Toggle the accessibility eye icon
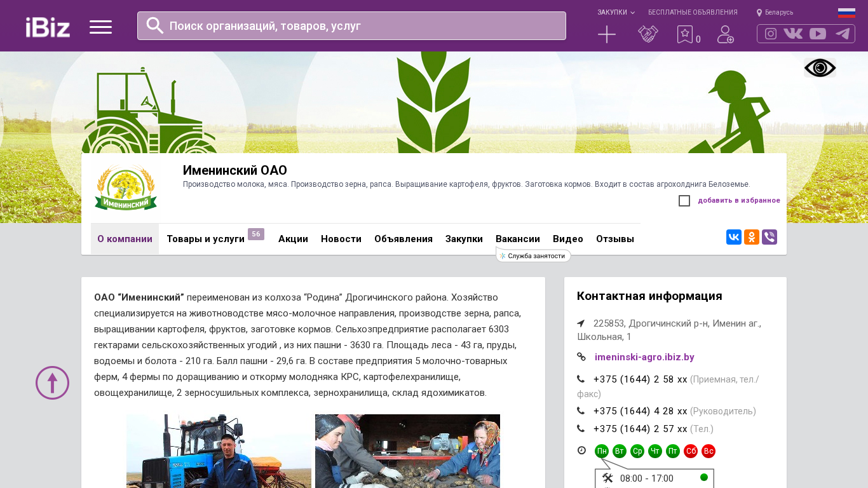 (820, 67)
